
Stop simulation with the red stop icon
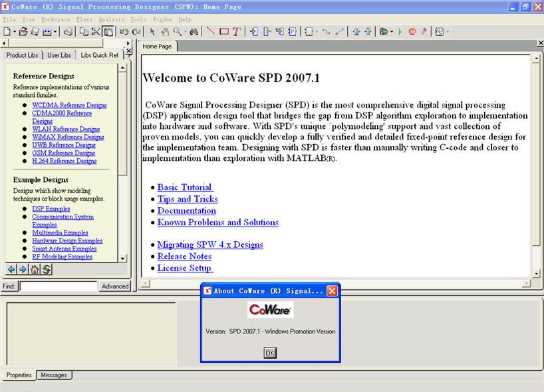click(412, 32)
